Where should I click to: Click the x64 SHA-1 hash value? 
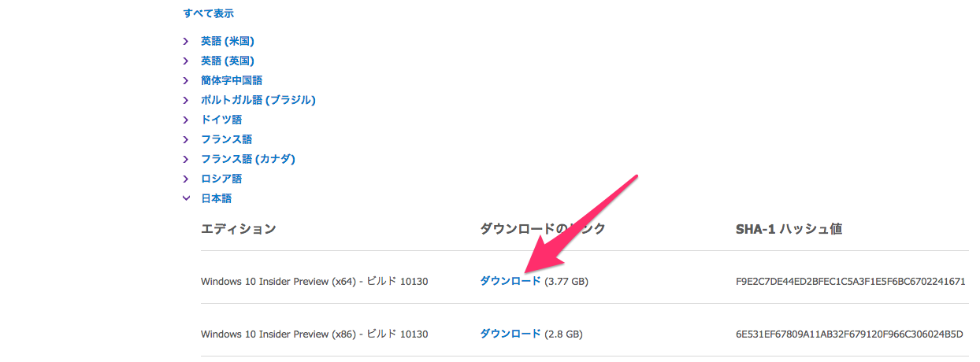[850, 281]
